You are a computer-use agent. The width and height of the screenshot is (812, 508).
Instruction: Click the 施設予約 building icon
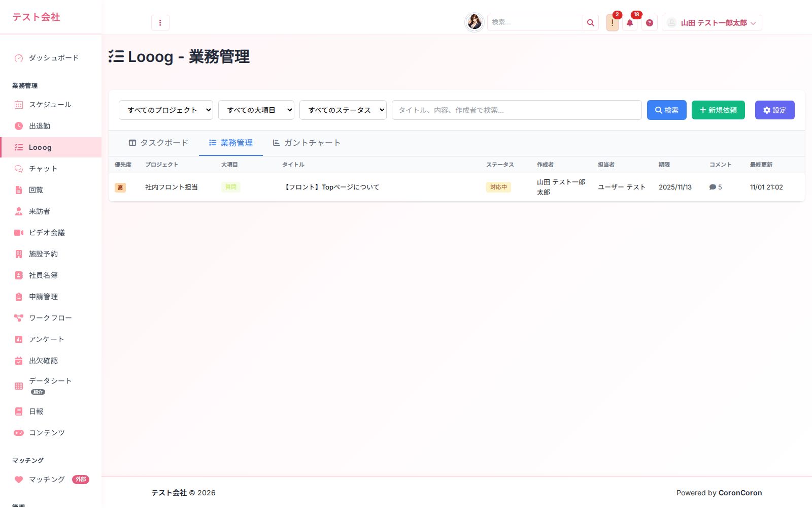[19, 254]
